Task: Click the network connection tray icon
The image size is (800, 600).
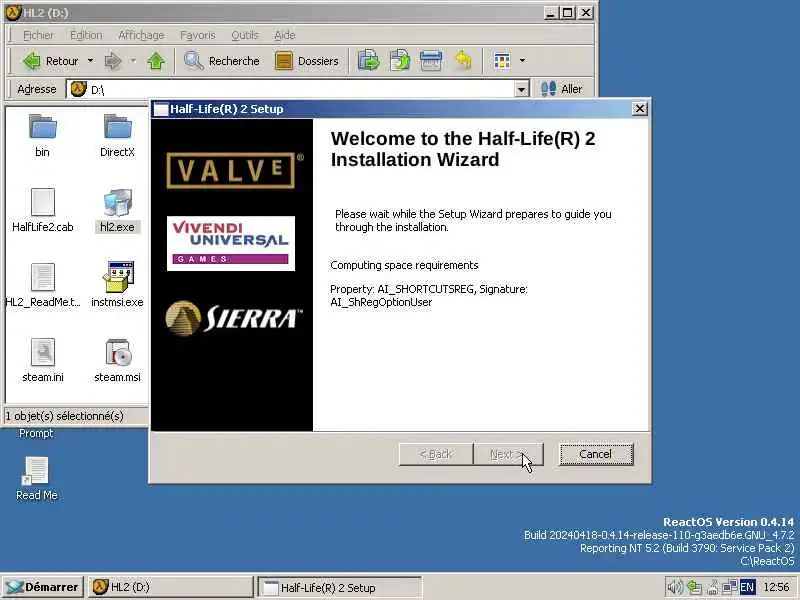Action: (730, 587)
